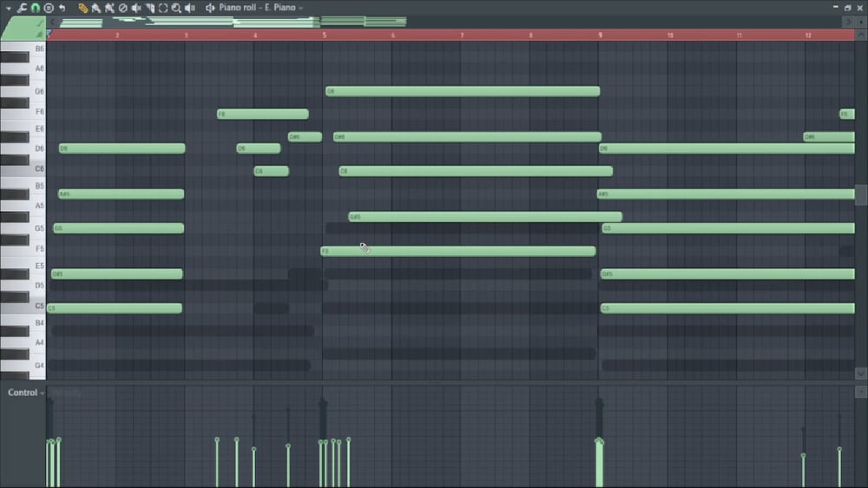Click the pencil icon in top-left green corner
The height and width of the screenshot is (488, 868).
click(x=39, y=23)
